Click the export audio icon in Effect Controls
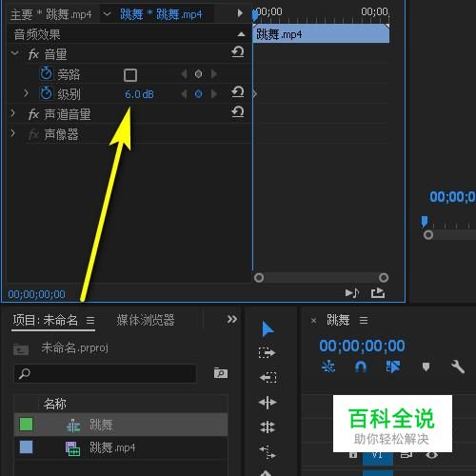The height and width of the screenshot is (476, 476). (378, 292)
